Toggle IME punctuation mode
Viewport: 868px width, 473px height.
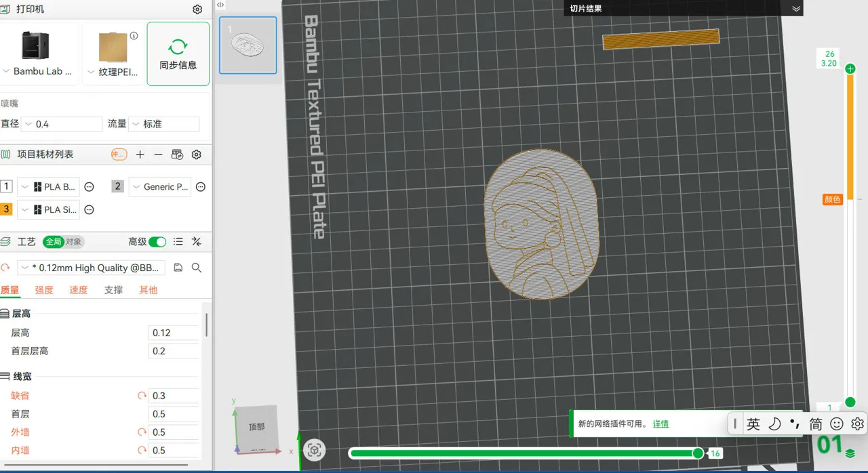tap(795, 424)
